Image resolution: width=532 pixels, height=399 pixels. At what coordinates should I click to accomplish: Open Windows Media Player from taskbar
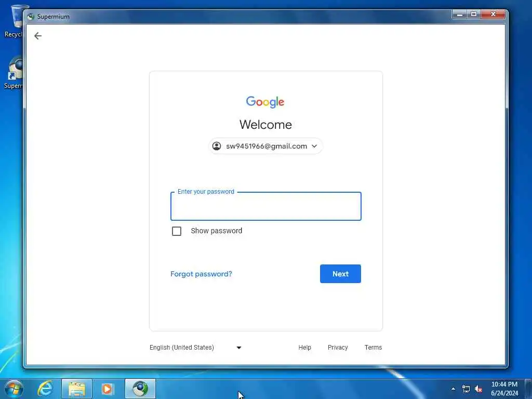(108, 389)
